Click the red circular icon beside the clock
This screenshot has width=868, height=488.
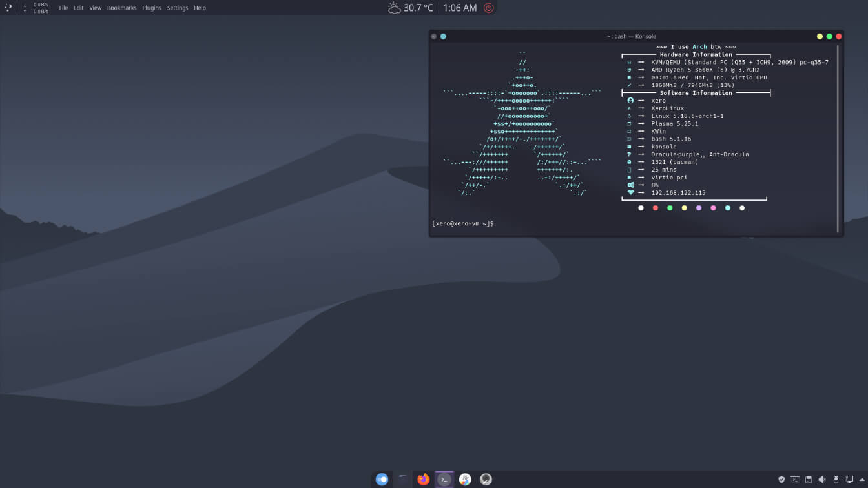pos(487,8)
